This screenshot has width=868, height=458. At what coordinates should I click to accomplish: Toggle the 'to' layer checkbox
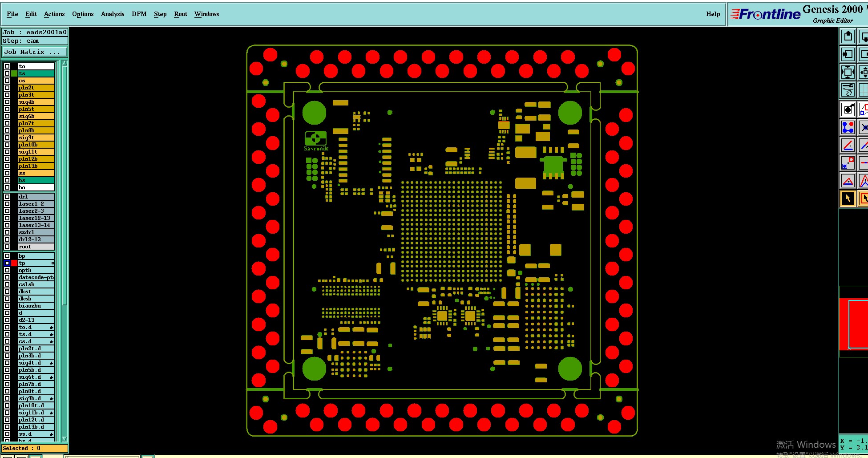(x=7, y=66)
